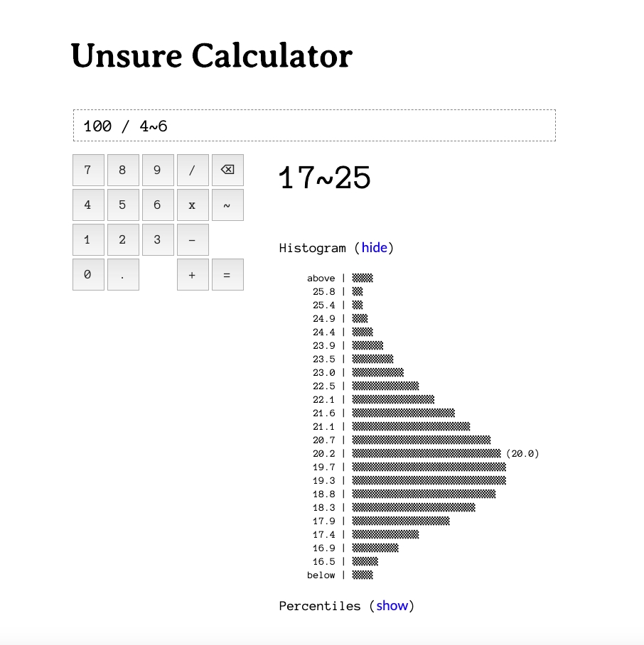Click the 20.2 histogram bar
Image resolution: width=644 pixels, height=645 pixels.
[x=426, y=453]
